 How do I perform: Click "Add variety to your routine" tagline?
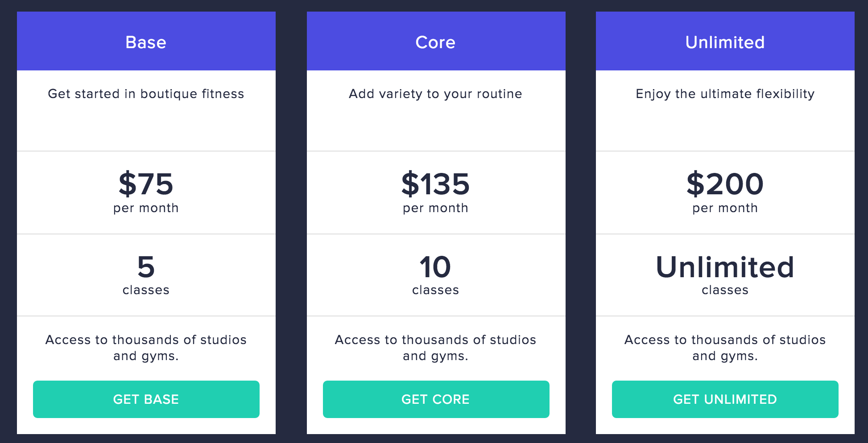pyautogui.click(x=435, y=94)
